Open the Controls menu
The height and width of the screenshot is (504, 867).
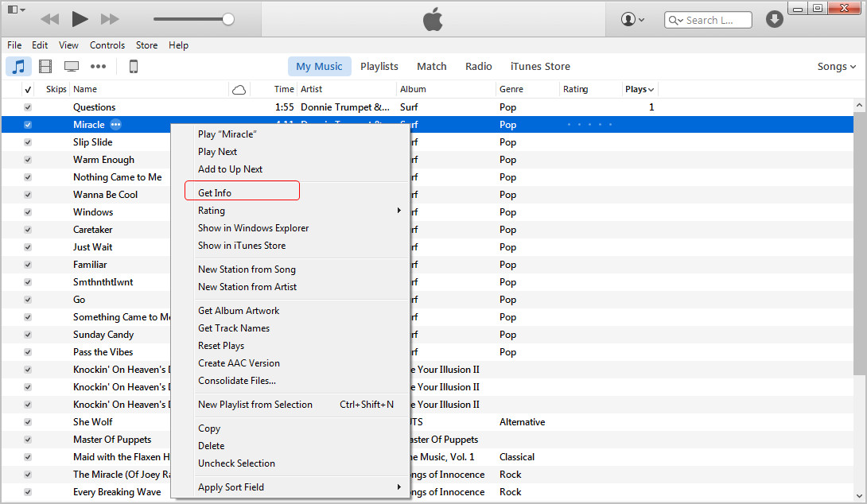(107, 45)
